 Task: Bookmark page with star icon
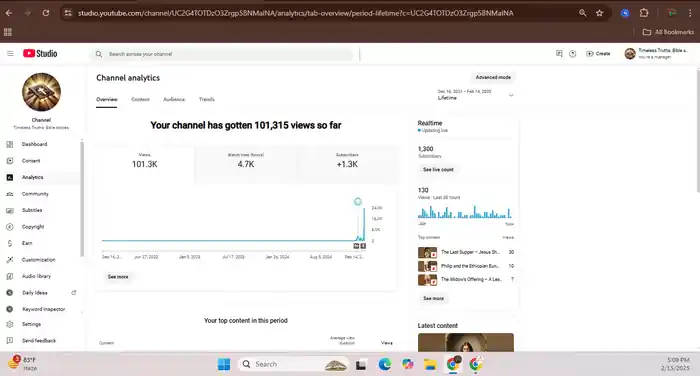tap(600, 13)
